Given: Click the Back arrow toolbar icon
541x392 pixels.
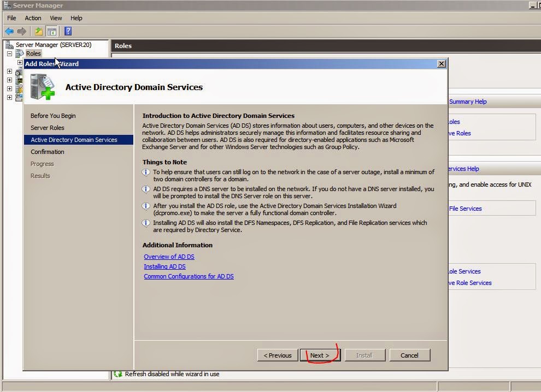Looking at the screenshot, I should [9, 31].
